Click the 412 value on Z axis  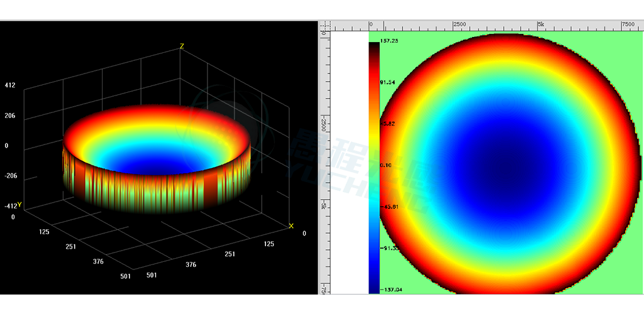pos(10,85)
